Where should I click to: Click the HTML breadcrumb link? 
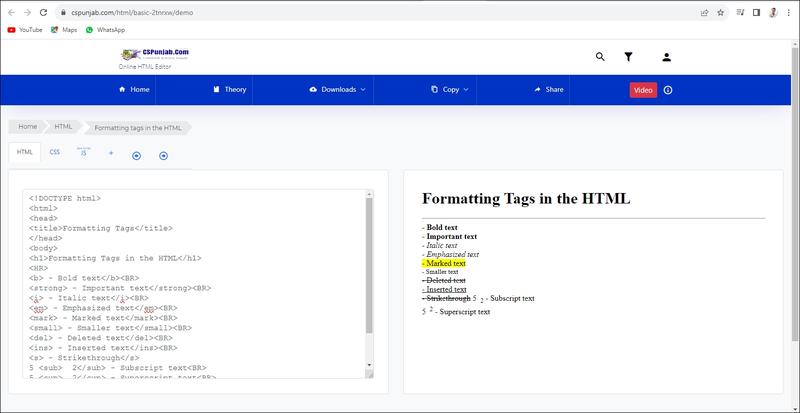[64, 127]
